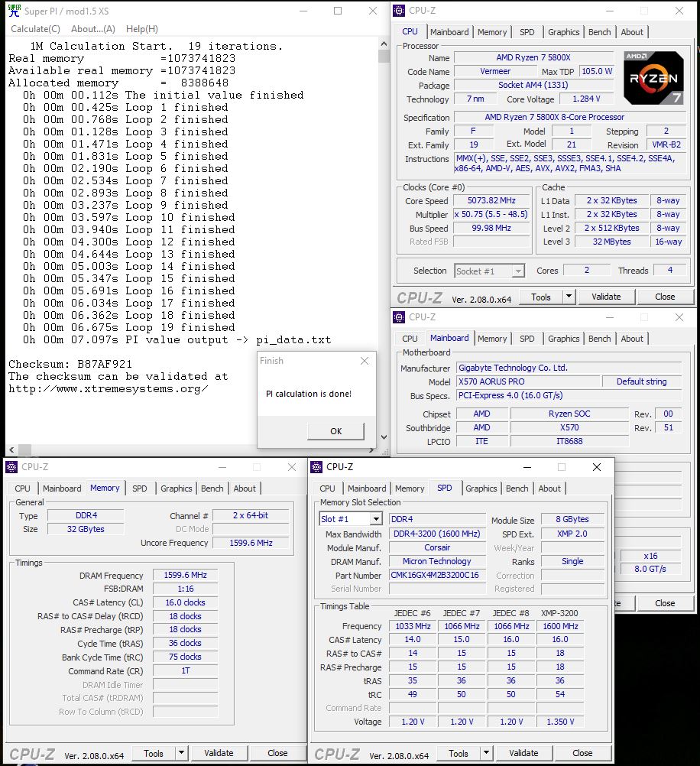700x766 pixels.
Task: Open Memory tab in Mainboard CPU-Z window
Action: (x=492, y=339)
